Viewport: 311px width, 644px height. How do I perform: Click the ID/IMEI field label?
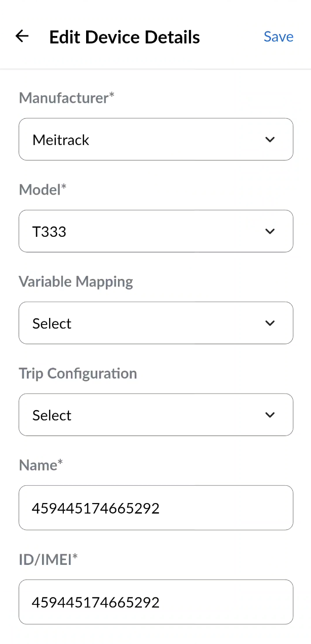(x=46, y=559)
